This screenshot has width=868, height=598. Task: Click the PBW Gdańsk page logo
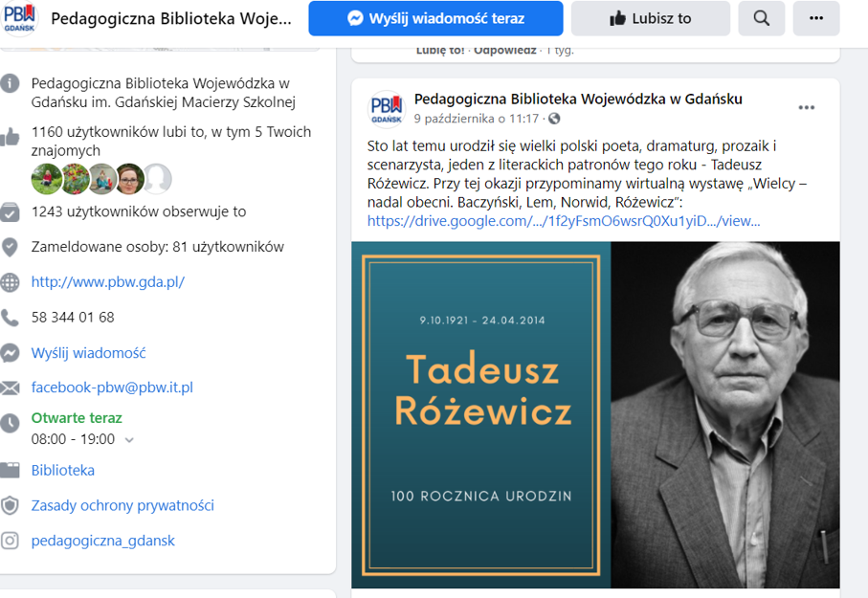point(19,18)
